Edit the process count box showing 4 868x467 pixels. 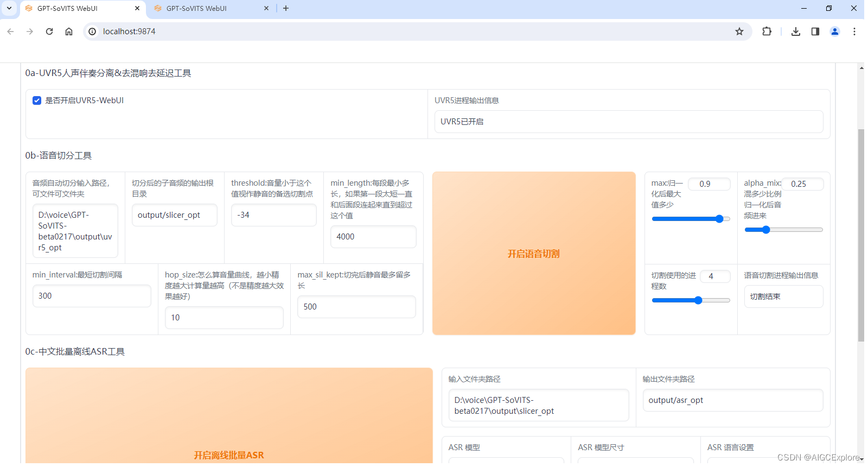716,276
